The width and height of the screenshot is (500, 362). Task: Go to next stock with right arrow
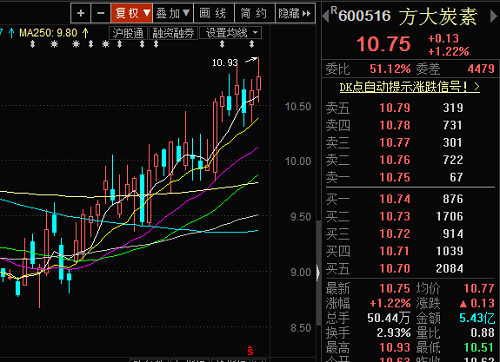pyautogui.click(x=494, y=16)
